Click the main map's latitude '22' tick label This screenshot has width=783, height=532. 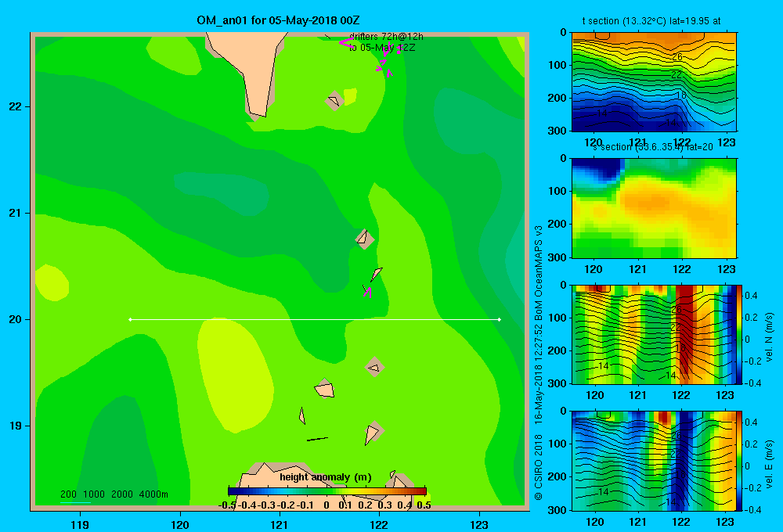click(x=15, y=106)
